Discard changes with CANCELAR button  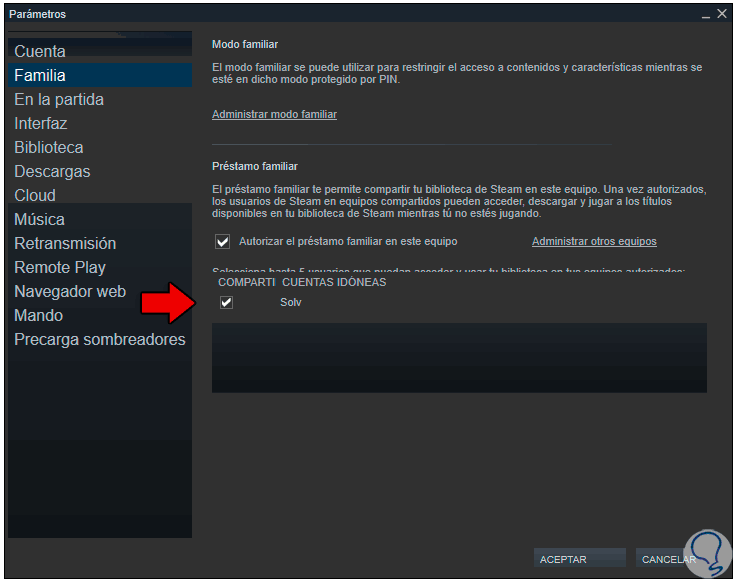[668, 559]
